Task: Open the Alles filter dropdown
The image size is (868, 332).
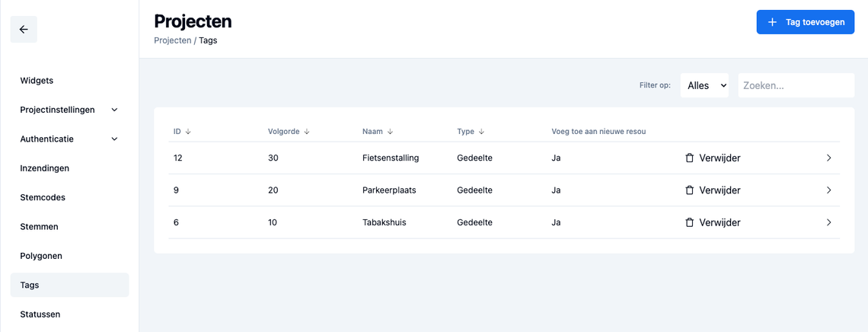Action: point(704,85)
